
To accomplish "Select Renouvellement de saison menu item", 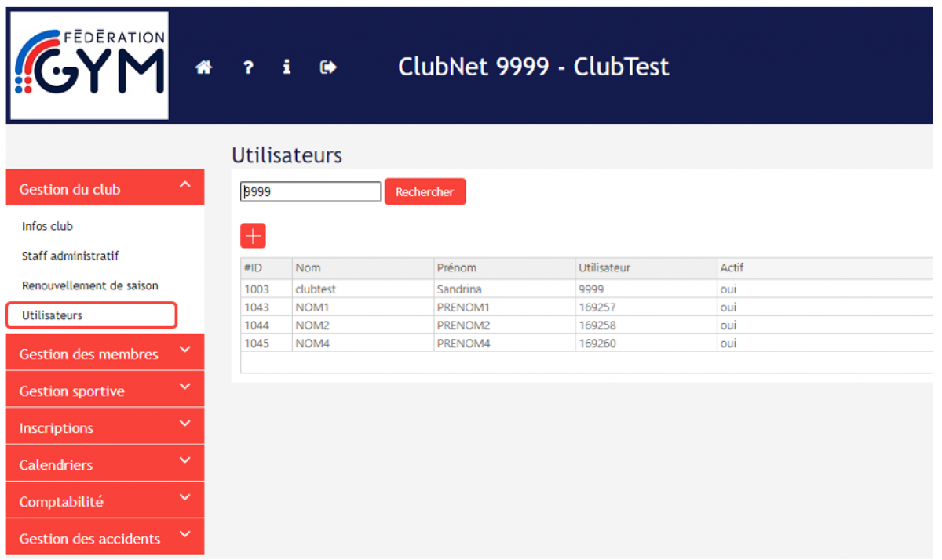I will click(90, 285).
